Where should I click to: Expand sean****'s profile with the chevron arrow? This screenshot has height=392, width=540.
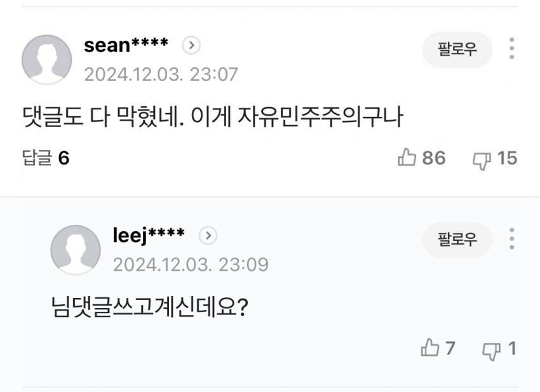191,45
